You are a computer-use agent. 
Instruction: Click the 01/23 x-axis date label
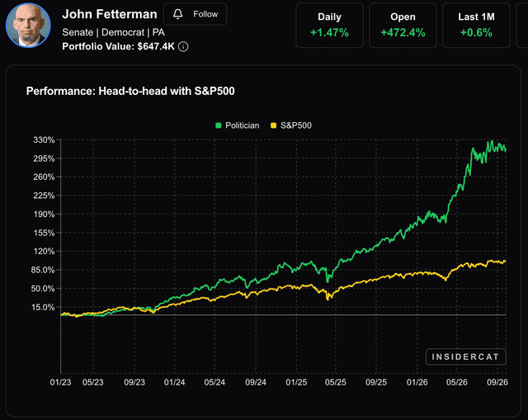[60, 382]
